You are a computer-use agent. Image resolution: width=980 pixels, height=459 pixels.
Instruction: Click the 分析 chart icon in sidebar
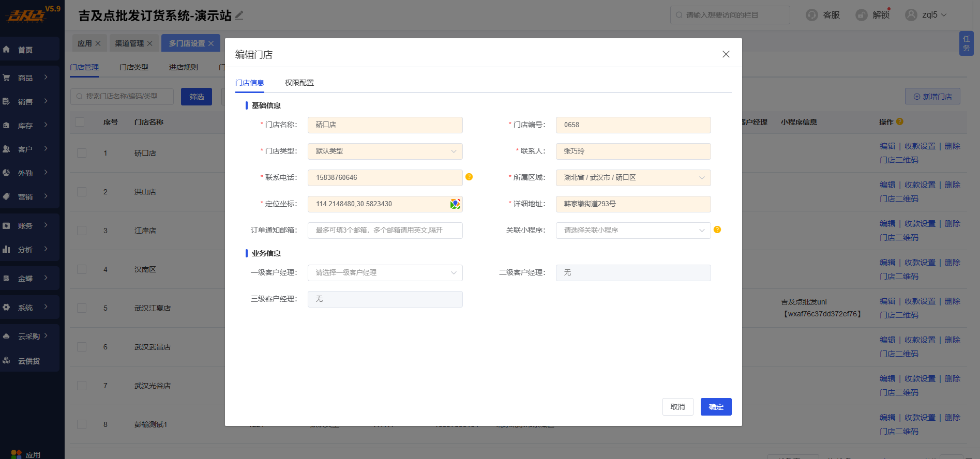pos(7,249)
